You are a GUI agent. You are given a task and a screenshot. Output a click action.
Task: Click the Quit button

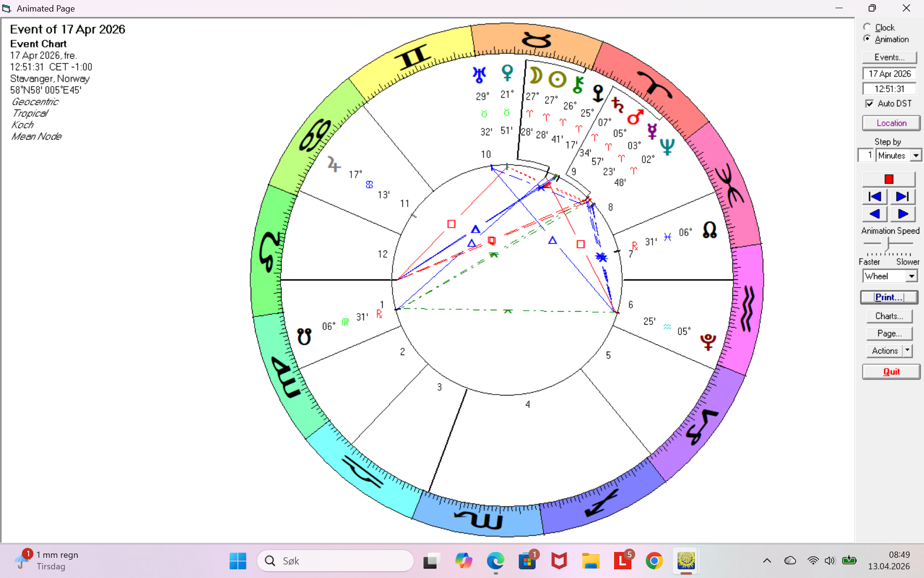coord(891,372)
